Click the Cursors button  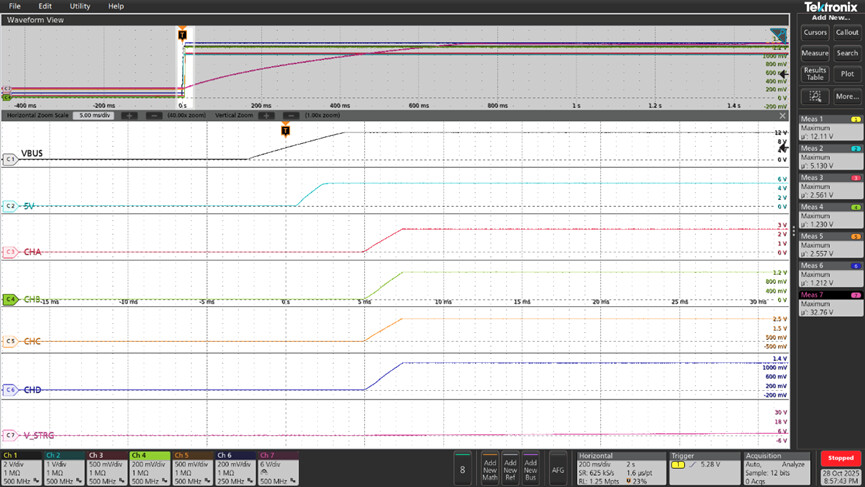(x=815, y=32)
